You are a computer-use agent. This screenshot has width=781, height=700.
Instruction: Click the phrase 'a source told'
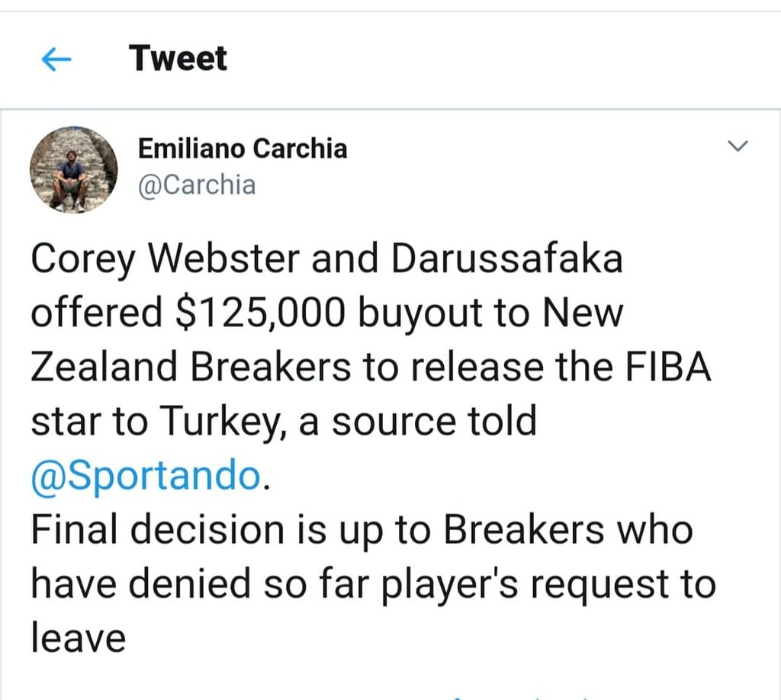(419, 422)
